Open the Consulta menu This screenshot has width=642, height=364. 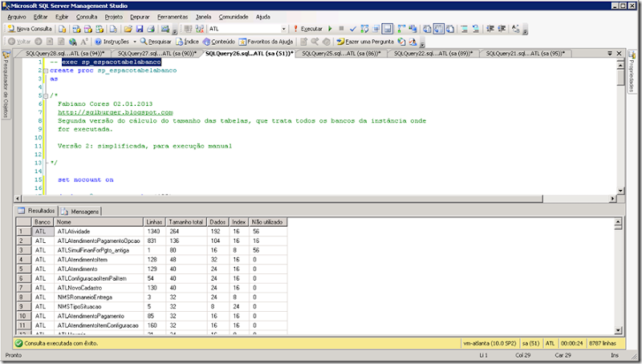(x=87, y=17)
